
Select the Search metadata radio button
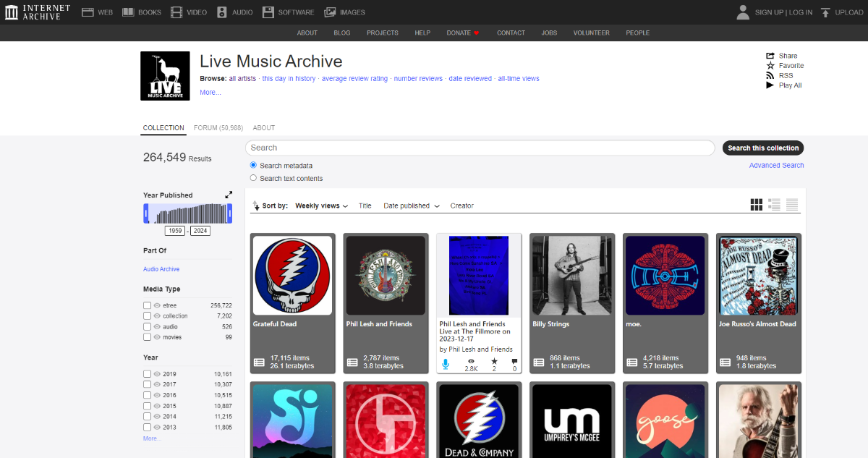click(253, 166)
